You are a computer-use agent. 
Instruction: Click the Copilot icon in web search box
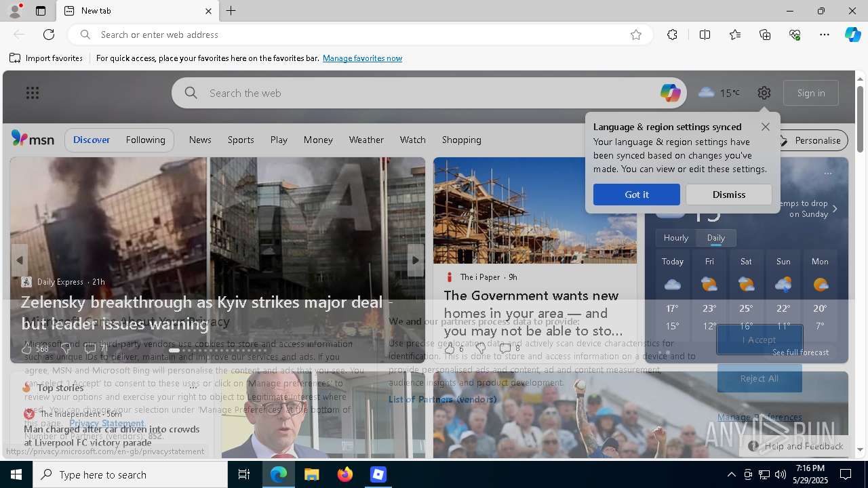tap(670, 93)
